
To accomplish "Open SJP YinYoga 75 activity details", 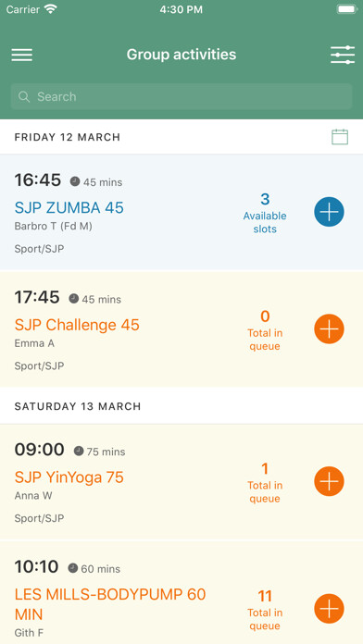I will pos(69,477).
